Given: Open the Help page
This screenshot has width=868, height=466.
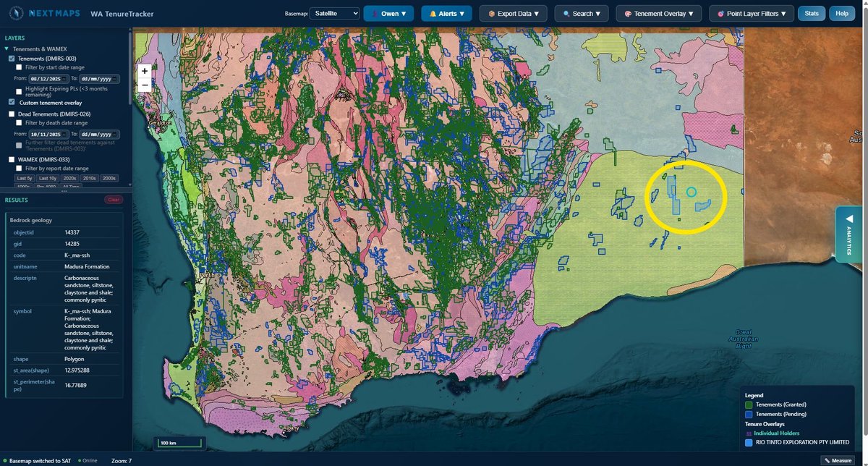Looking at the screenshot, I should 841,13.
